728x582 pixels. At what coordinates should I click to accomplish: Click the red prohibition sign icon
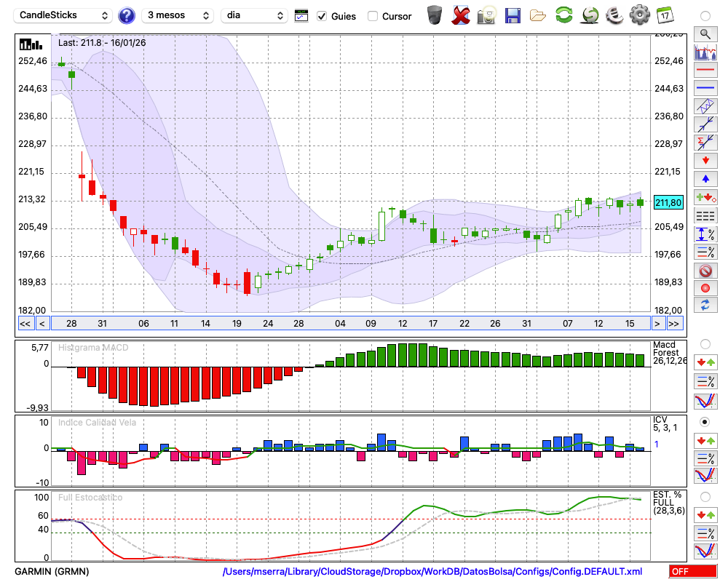pos(705,271)
